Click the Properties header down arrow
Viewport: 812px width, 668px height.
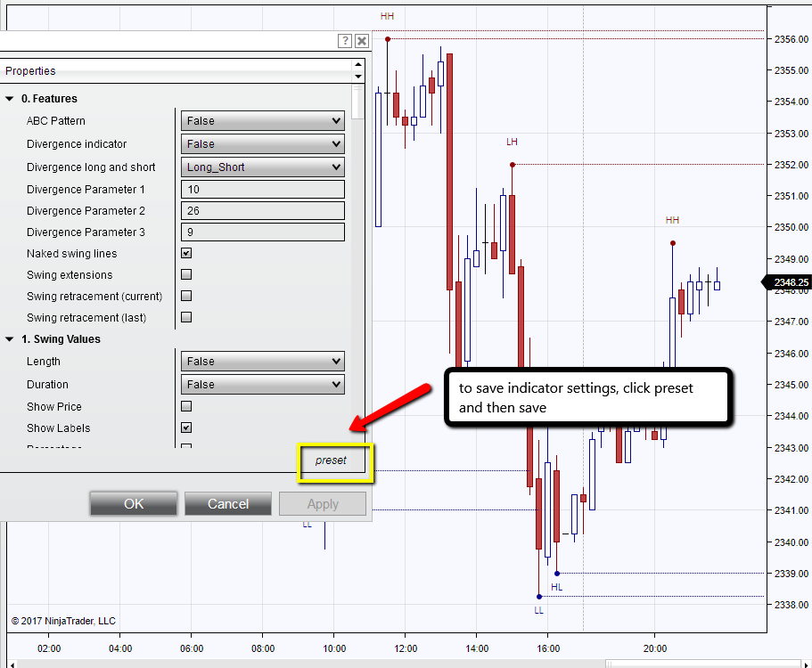tap(357, 77)
